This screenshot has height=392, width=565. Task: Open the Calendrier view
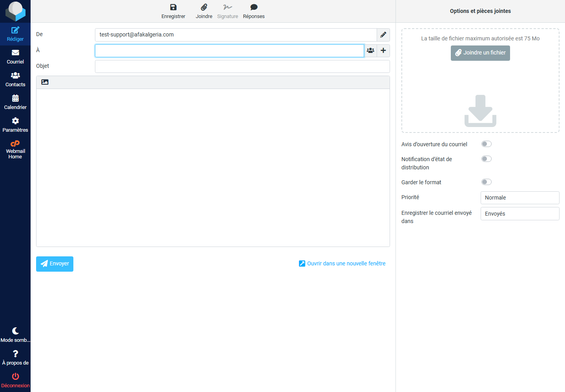click(x=15, y=102)
